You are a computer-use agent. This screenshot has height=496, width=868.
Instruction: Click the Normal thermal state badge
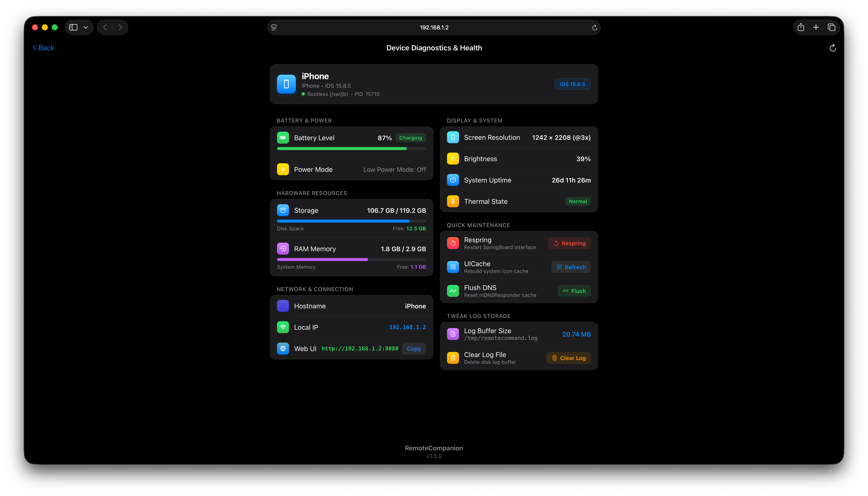(x=578, y=201)
